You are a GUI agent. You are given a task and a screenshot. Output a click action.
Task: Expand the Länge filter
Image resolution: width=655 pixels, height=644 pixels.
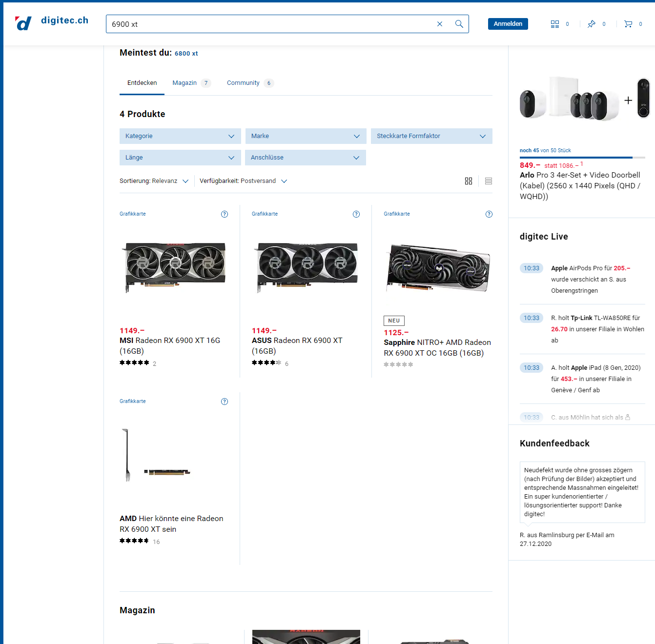pos(180,158)
